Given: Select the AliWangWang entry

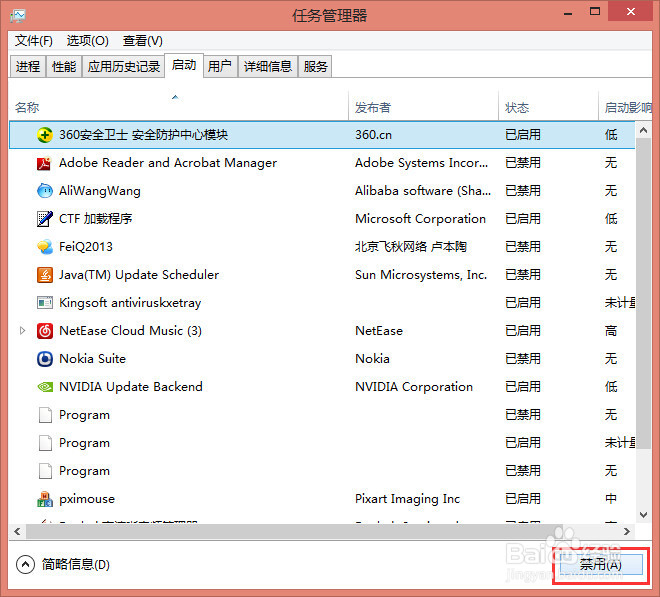Looking at the screenshot, I should click(322, 191).
